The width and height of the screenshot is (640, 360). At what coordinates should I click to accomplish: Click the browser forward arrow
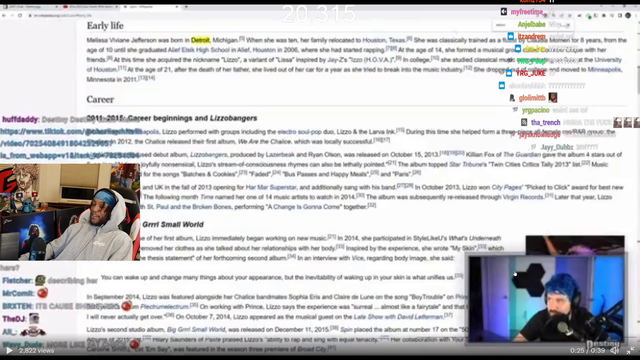(12, 15)
